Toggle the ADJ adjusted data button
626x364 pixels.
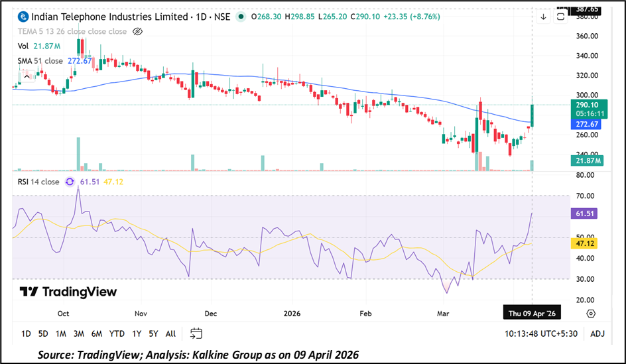[597, 334]
